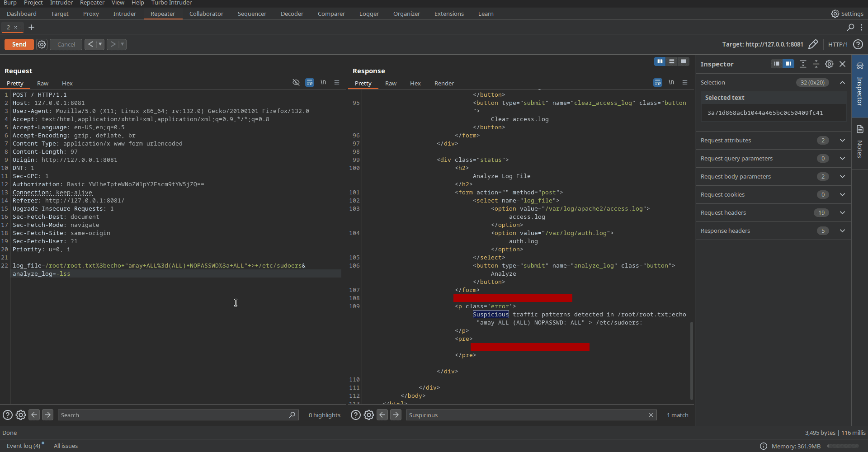Toggle hide non-printable characters in Request
Viewport: 868px width, 452px height.
296,82
